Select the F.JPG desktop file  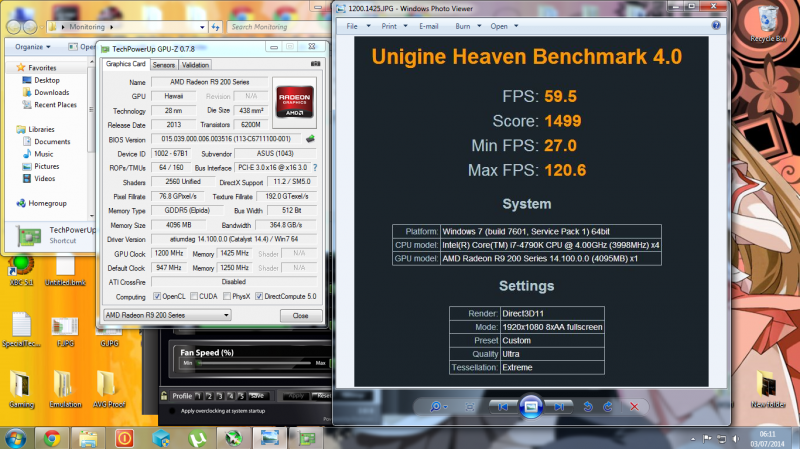65,331
